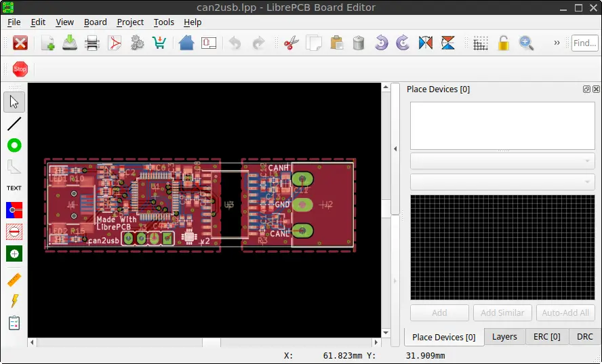
Task: Open Control Panel via the house icon
Action: (186, 43)
